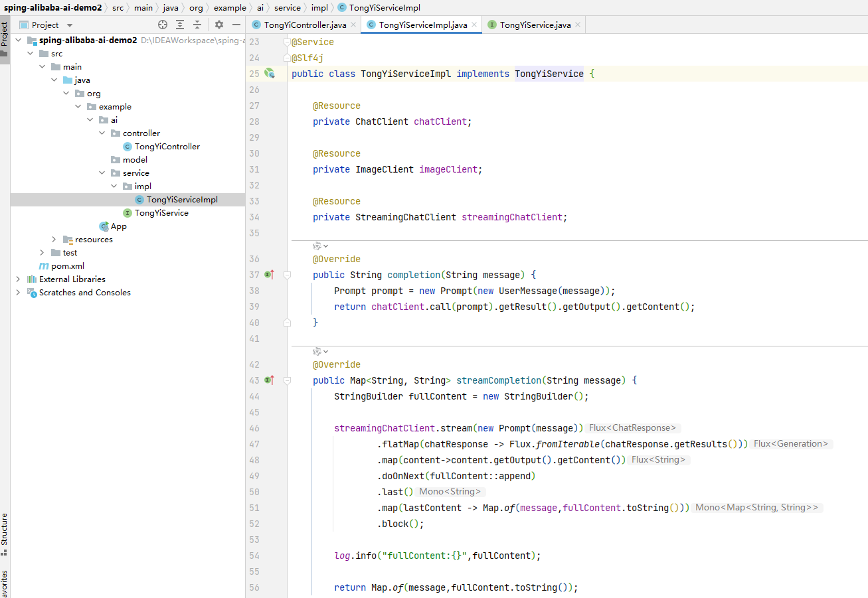Open code vision hint dropdown above line 42
This screenshot has height=598, width=868.
[x=321, y=351]
